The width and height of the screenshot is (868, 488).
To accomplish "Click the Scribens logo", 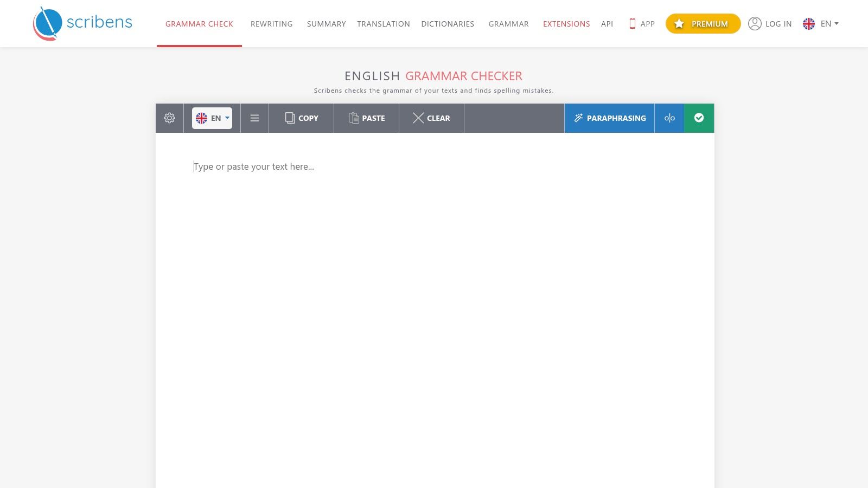I will pyautogui.click(x=82, y=23).
